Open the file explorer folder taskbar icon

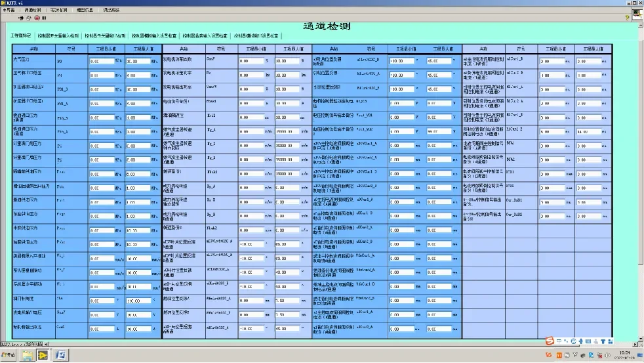coord(28,354)
